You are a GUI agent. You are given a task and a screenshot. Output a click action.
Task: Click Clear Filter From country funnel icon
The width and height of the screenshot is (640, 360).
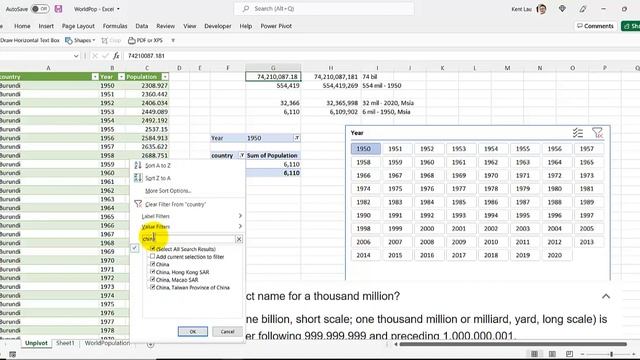click(138, 204)
